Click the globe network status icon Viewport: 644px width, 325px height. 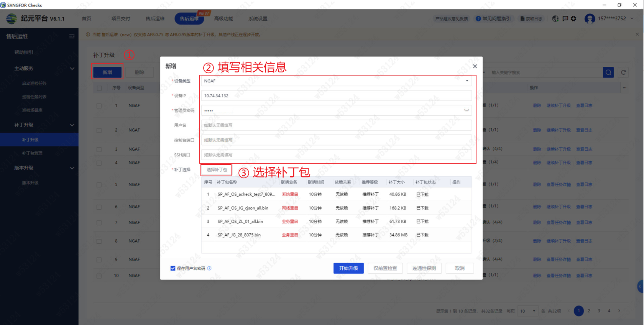pyautogui.click(x=555, y=18)
